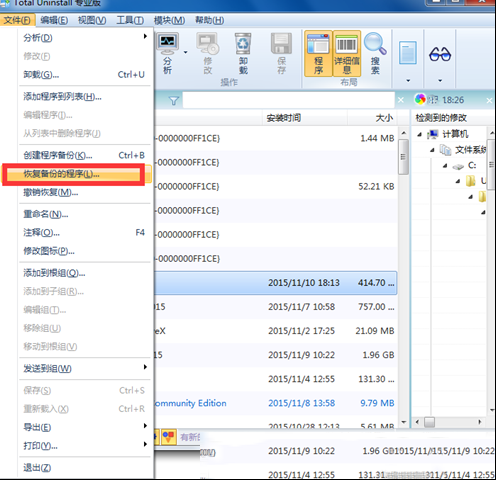Open dropdown arrow beside the 分析 toolbar icon
The width and height of the screenshot is (496, 480).
point(186,52)
